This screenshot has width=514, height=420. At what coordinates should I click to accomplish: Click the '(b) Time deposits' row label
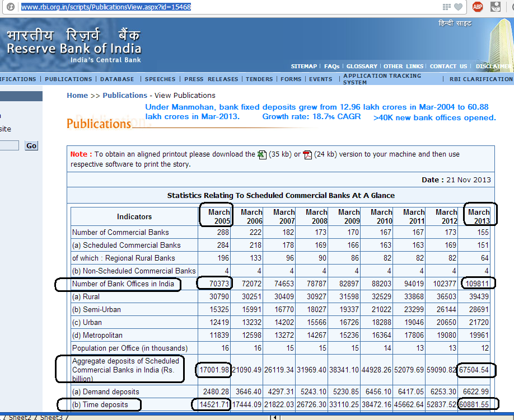tap(100, 404)
